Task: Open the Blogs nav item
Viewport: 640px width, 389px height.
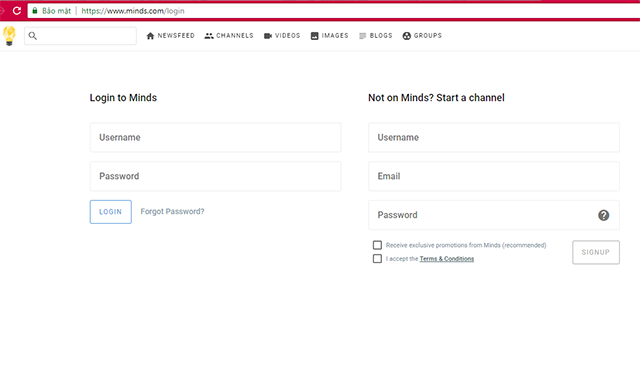Action: (x=376, y=36)
